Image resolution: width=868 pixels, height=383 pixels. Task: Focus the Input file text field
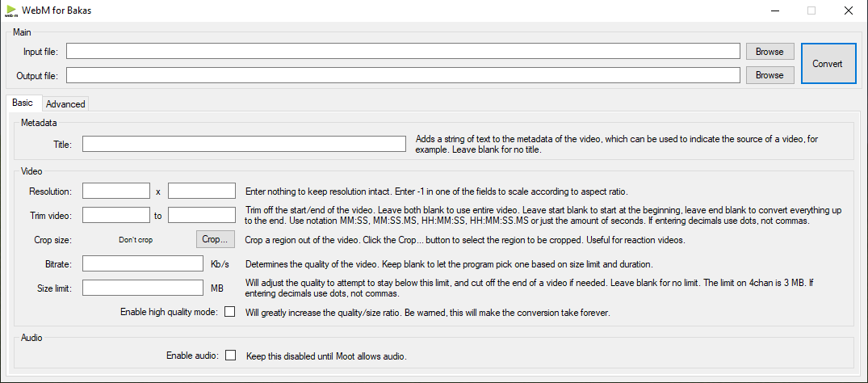(x=403, y=52)
